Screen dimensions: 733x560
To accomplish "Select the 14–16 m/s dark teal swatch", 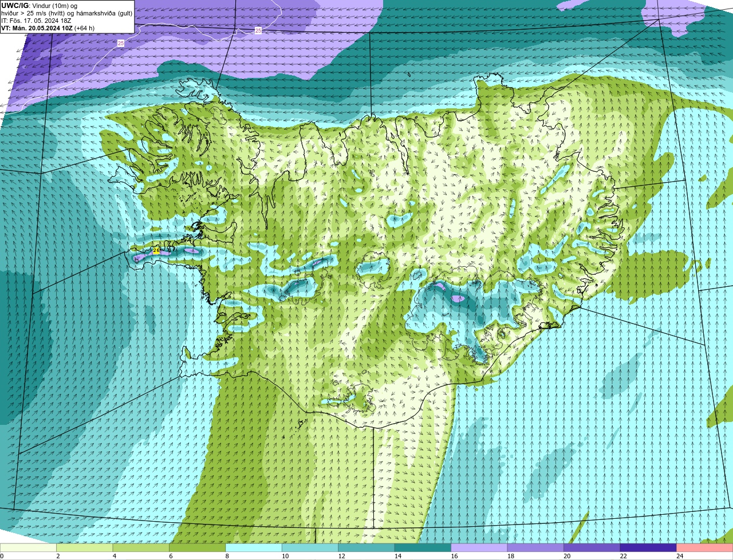I will click(x=423, y=548).
